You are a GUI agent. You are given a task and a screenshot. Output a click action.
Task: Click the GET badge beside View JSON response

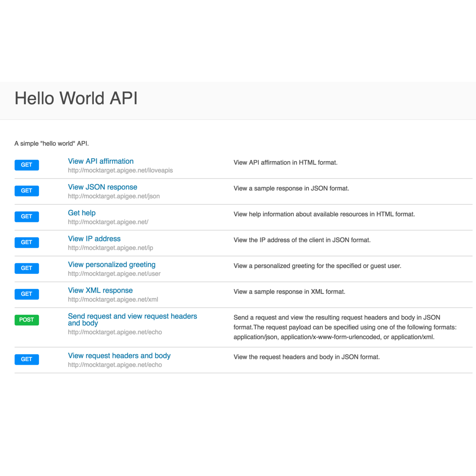pos(26,191)
